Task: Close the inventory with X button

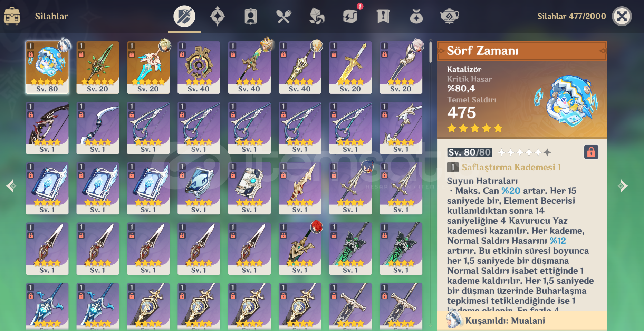Action: click(x=622, y=16)
